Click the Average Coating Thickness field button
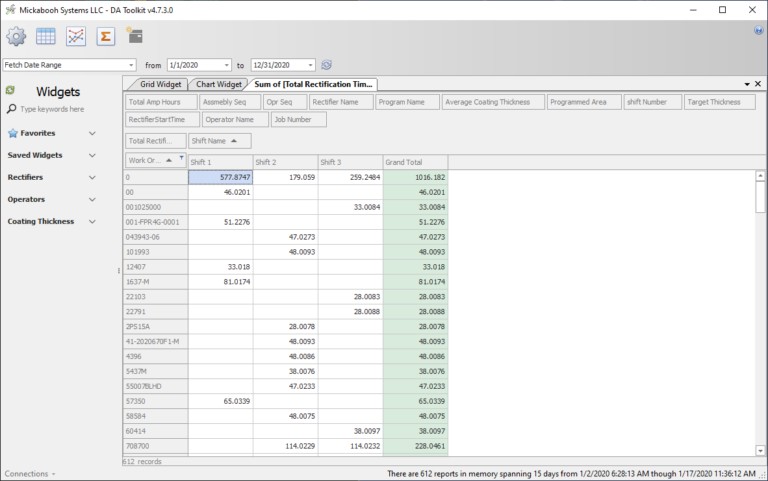The height and width of the screenshot is (481, 768). (x=493, y=102)
